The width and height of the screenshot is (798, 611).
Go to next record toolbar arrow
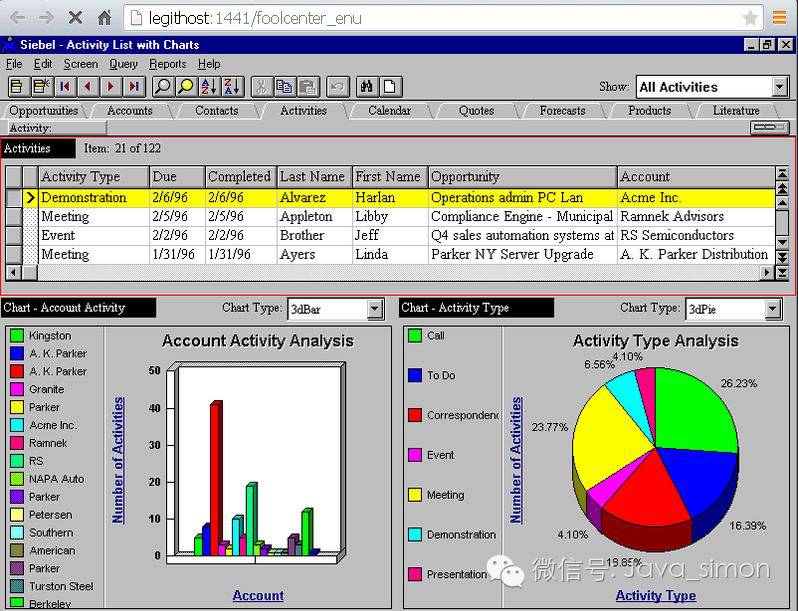point(111,87)
